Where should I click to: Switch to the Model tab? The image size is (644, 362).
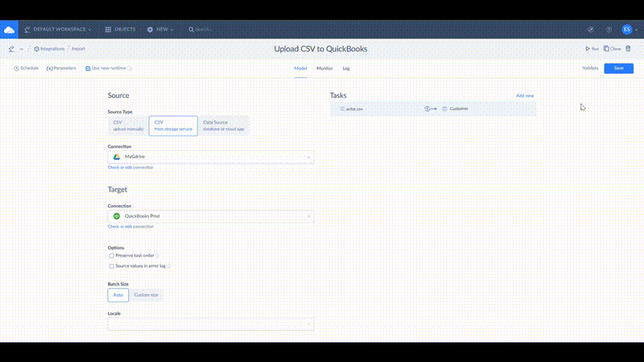[x=301, y=69]
